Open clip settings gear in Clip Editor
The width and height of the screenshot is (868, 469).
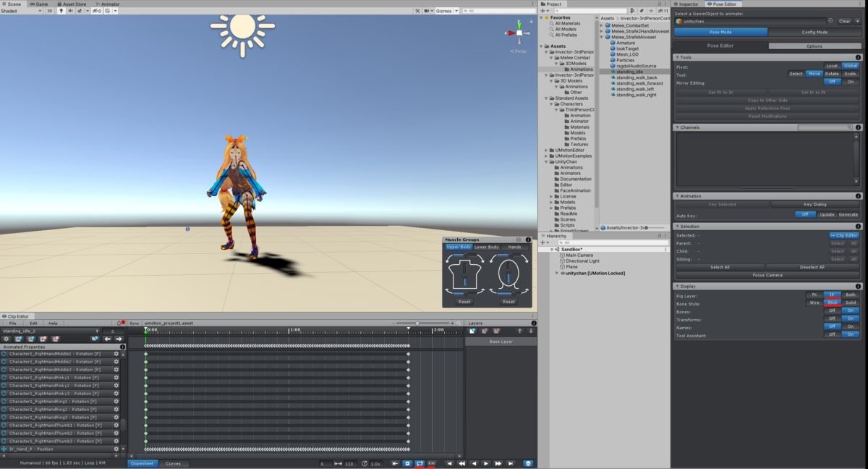(7, 339)
